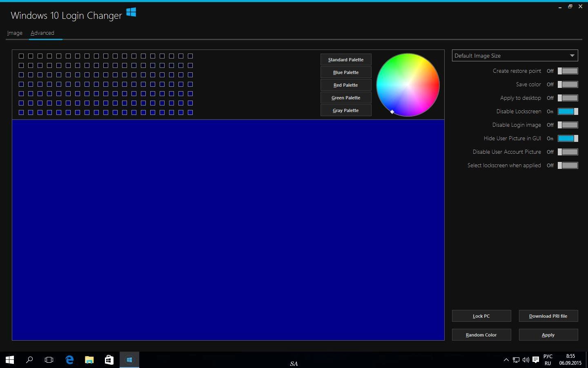Load the Red Palette
Viewport: 588px width, 368px height.
point(346,85)
